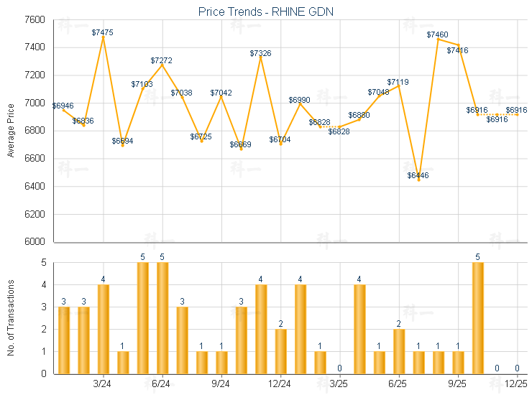This screenshot has height=395, width=532.
Task: Click the 4-transaction bar above 3/24
Action: 104,329
